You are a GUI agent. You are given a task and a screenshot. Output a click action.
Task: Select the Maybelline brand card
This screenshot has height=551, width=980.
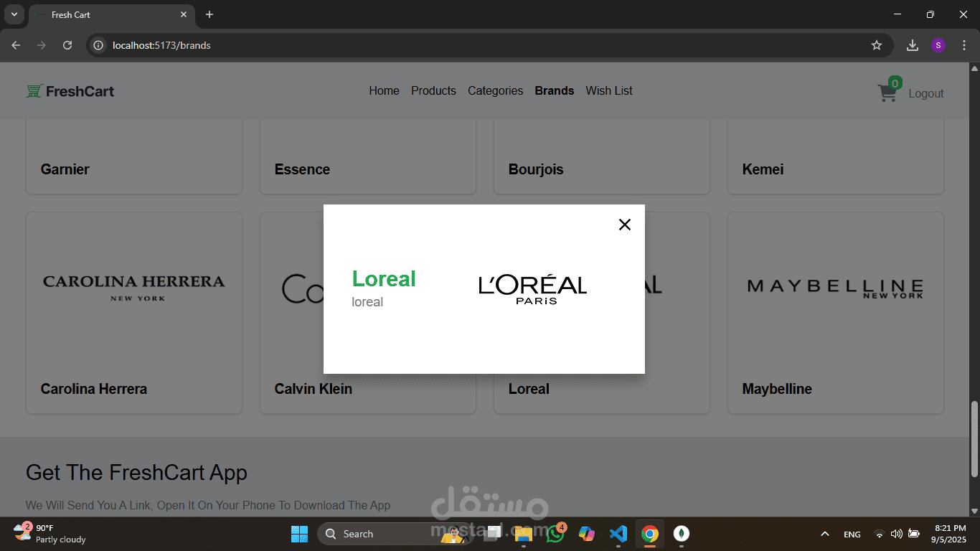[836, 313]
